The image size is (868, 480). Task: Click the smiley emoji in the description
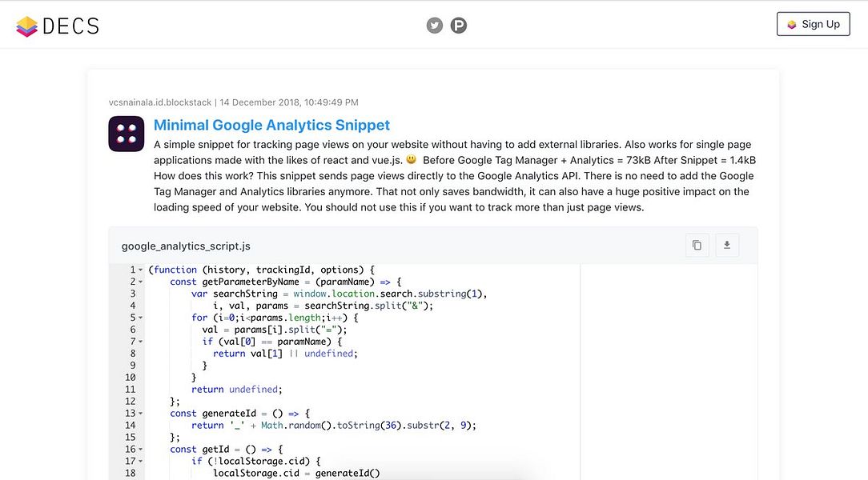(412, 160)
